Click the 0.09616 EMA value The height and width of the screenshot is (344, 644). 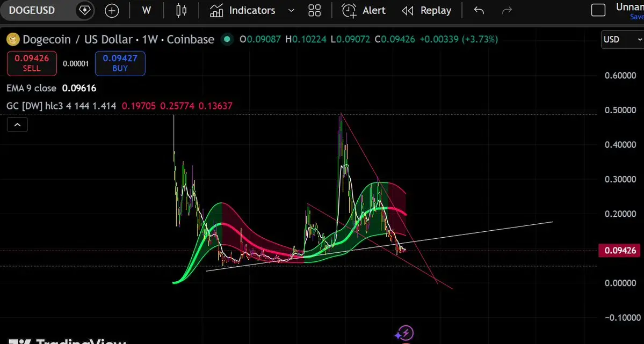coord(79,88)
